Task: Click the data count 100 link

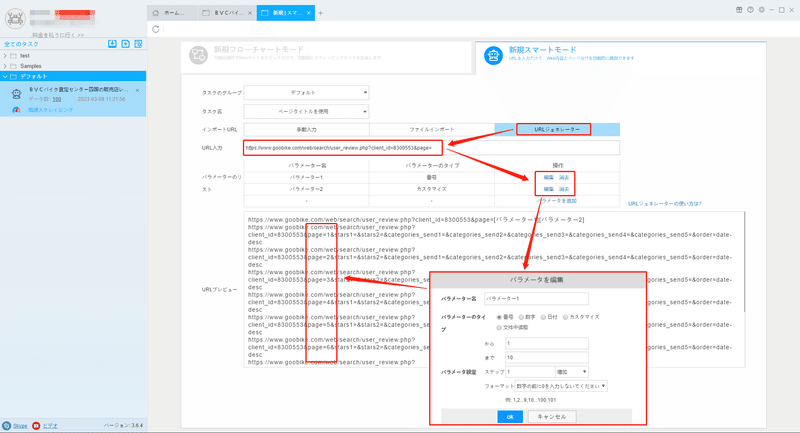Action: [x=57, y=99]
